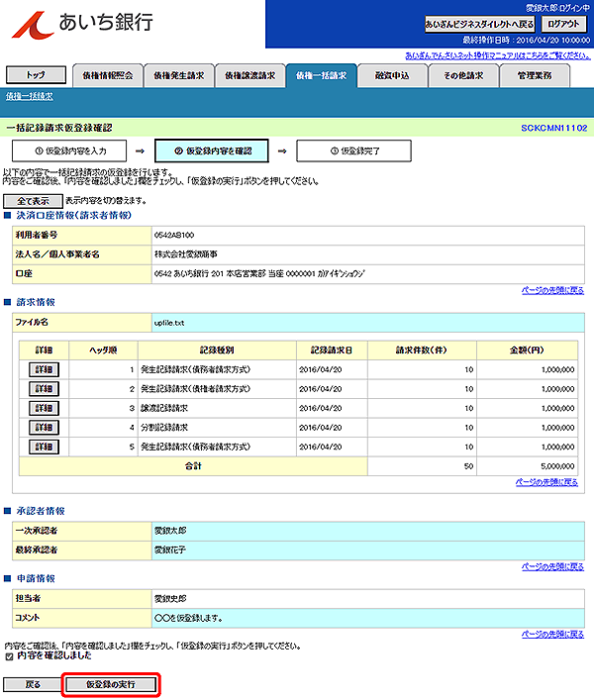Click the 法人名 value 株式会社愛銀商事
This screenshot has width=594, height=700.
(186, 254)
